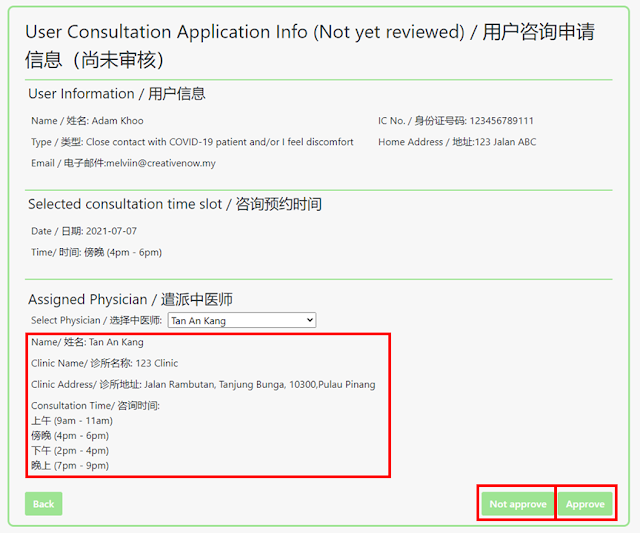Click the home address 123 Jalan ABC

point(505,142)
